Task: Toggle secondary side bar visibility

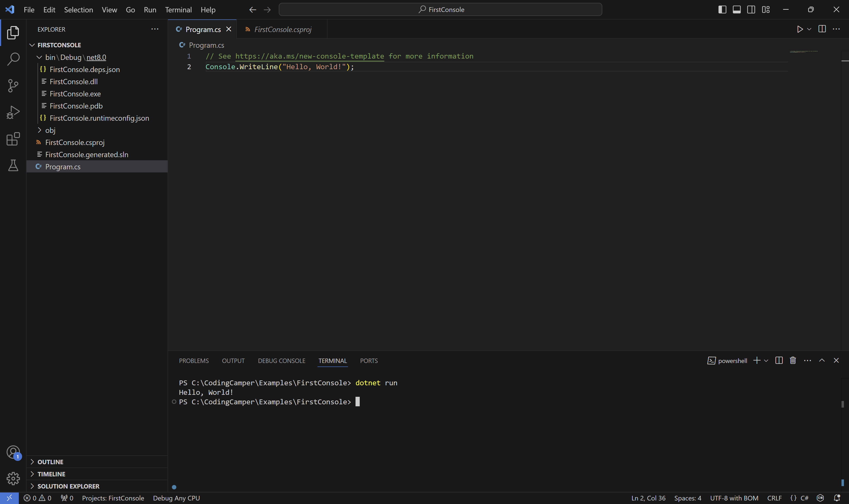Action: point(751,10)
